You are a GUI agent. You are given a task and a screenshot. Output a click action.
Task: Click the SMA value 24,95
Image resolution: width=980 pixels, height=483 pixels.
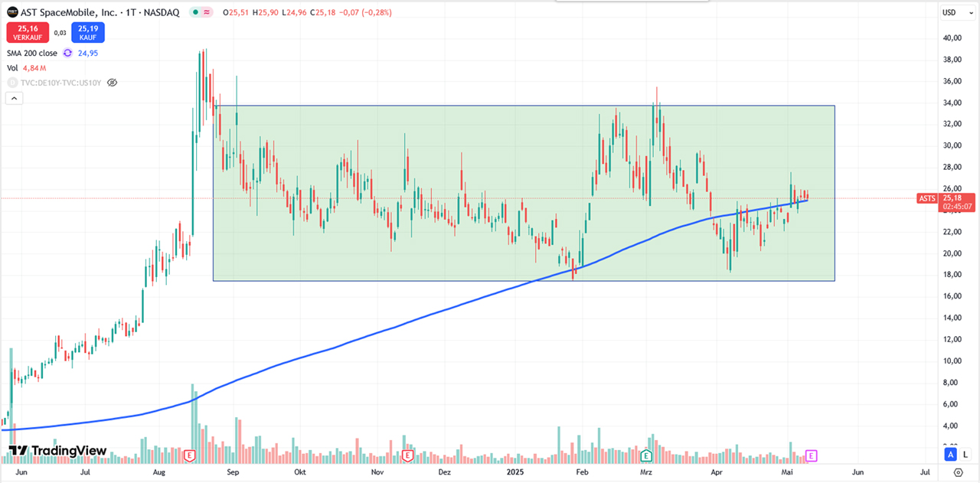[x=87, y=53]
